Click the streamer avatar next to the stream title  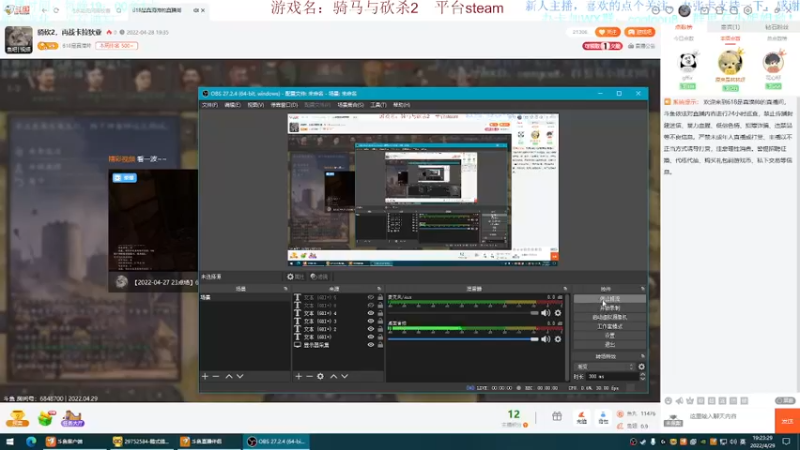(19, 40)
